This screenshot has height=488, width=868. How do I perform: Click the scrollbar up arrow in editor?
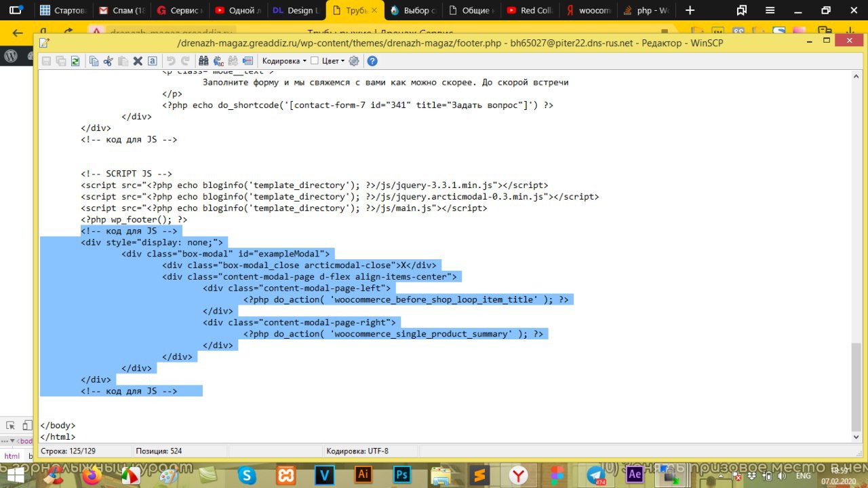856,78
